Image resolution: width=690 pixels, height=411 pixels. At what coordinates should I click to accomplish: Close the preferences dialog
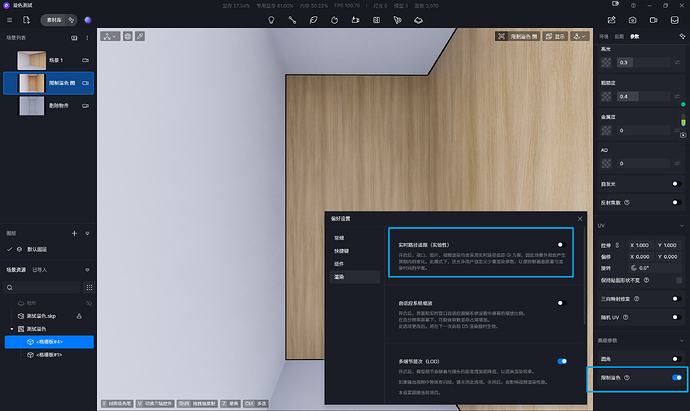coord(580,219)
